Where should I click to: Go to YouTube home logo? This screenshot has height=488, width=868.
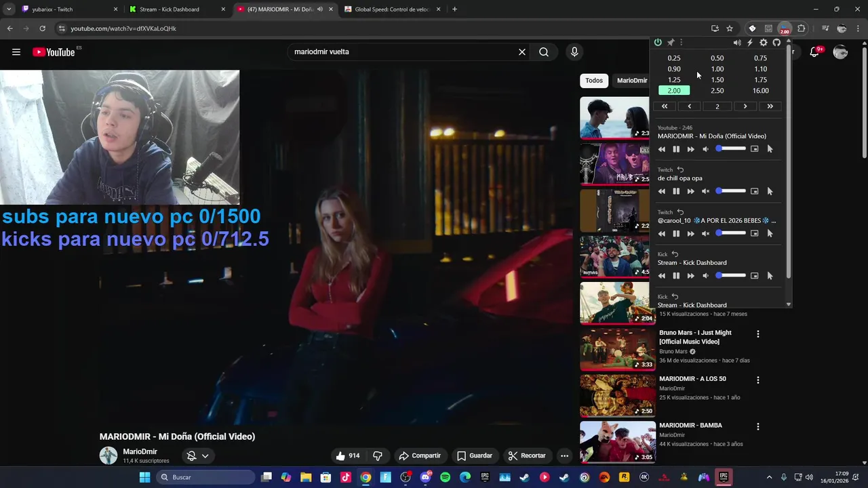point(54,52)
